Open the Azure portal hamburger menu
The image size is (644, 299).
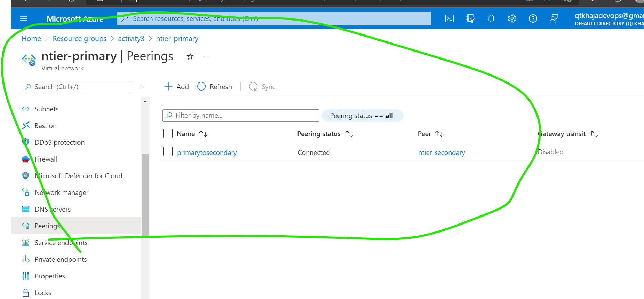click(x=24, y=18)
